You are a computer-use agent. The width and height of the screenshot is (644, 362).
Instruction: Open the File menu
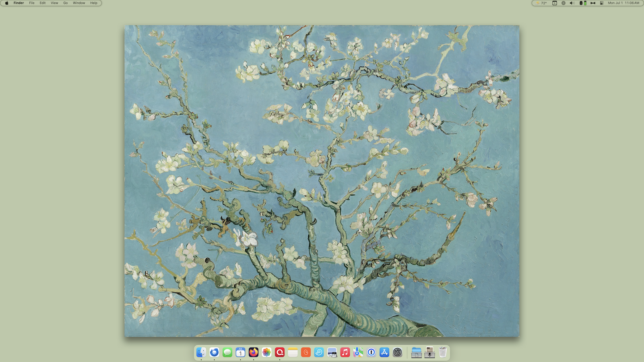(32, 3)
